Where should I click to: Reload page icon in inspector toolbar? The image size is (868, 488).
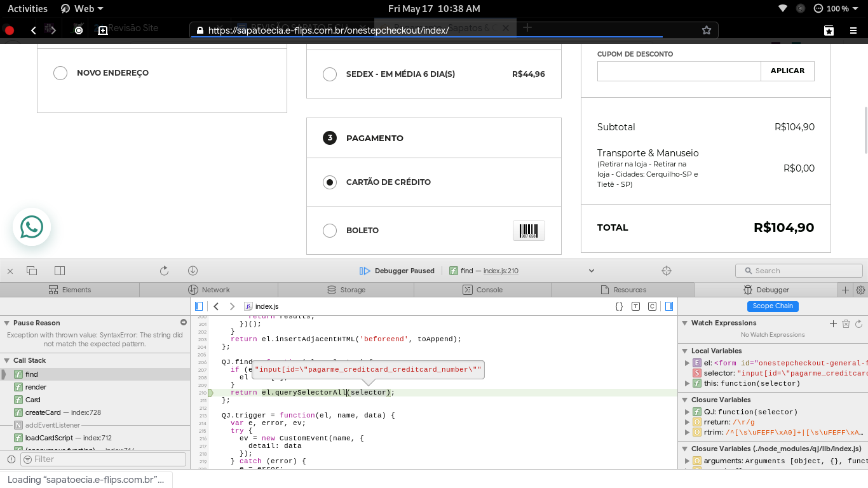(164, 271)
